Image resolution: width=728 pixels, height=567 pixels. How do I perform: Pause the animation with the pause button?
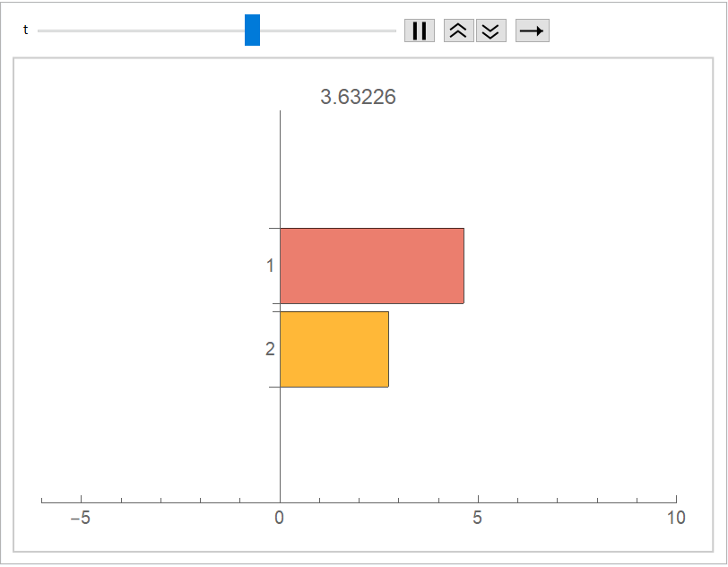click(x=419, y=31)
